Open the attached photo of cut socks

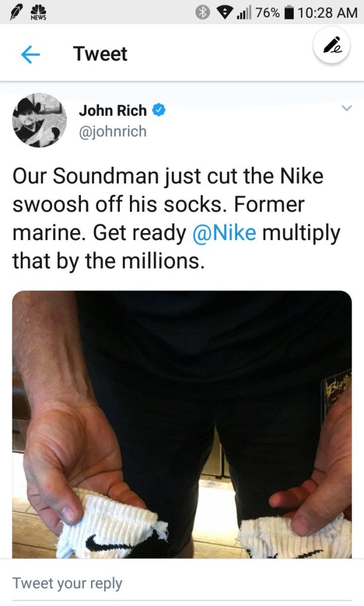pos(182,424)
